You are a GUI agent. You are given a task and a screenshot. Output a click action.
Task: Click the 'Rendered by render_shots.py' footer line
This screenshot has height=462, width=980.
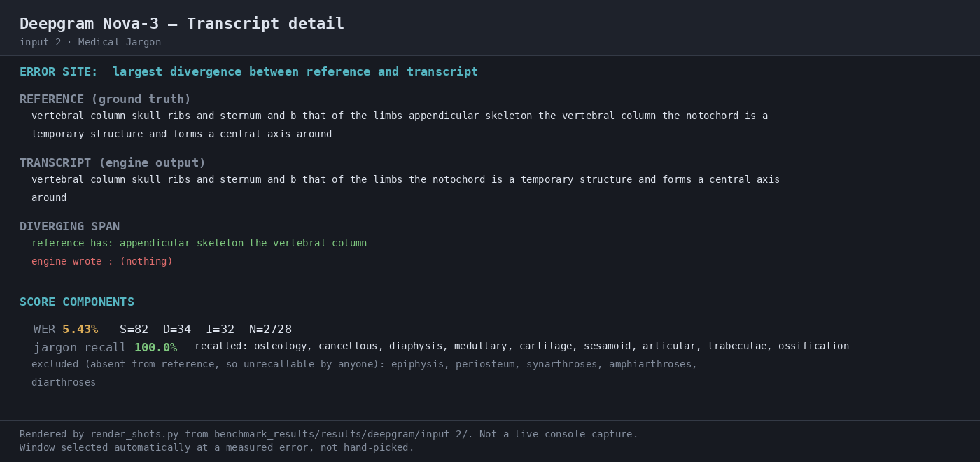[329, 435]
